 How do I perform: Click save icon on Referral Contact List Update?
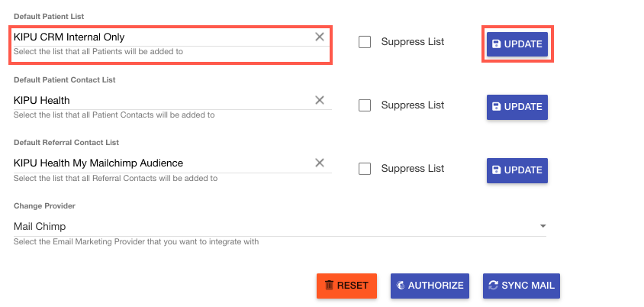point(497,170)
